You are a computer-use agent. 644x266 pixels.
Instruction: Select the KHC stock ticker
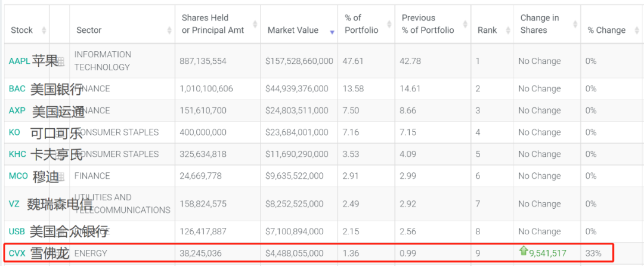17,154
